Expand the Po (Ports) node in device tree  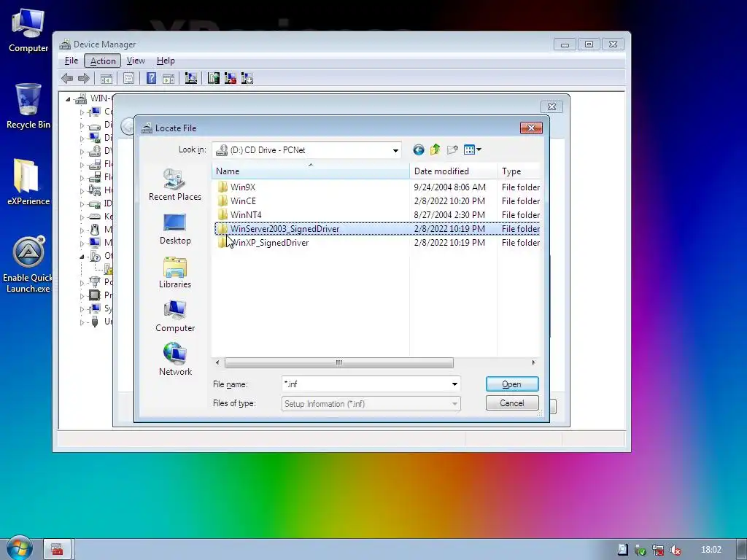(82, 282)
